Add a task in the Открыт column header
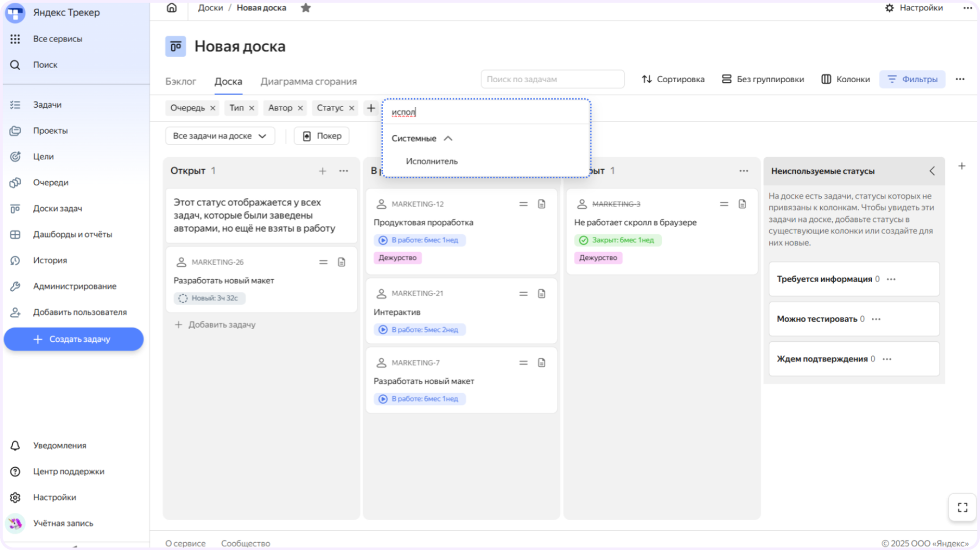The image size is (980, 550). click(322, 171)
